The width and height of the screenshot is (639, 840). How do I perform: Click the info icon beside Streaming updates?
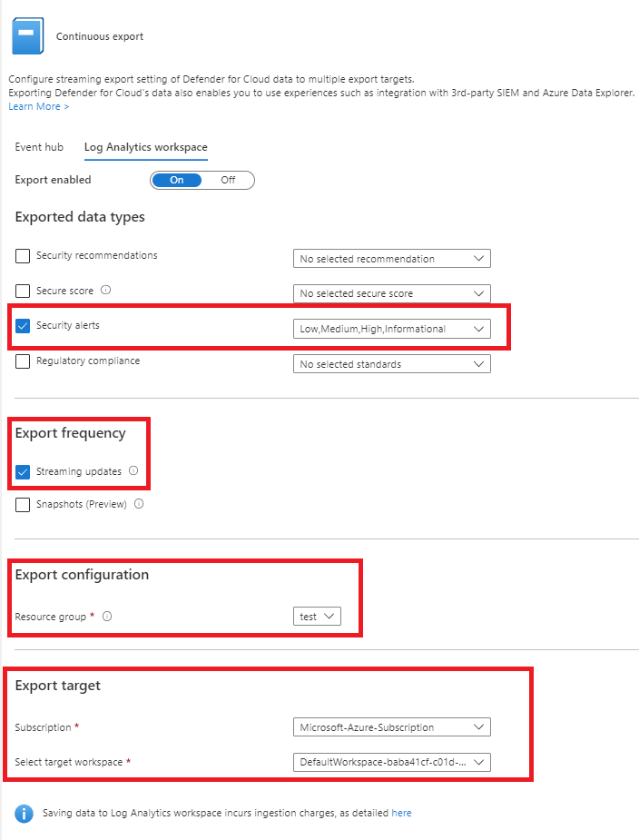pos(133,471)
